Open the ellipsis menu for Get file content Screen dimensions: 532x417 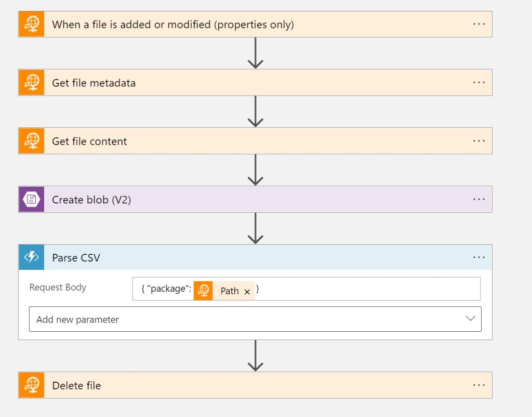click(x=479, y=141)
